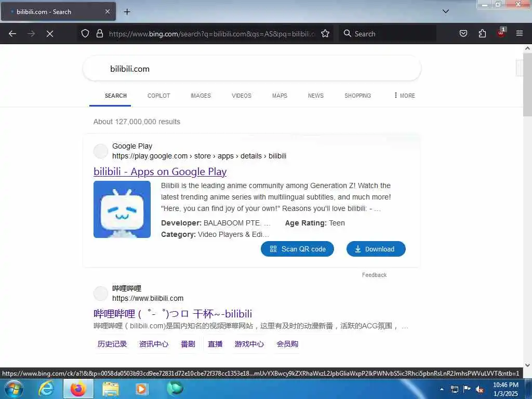Image resolution: width=532 pixels, height=399 pixels.
Task: Open the Firefox hamburger menu
Action: pos(520,33)
